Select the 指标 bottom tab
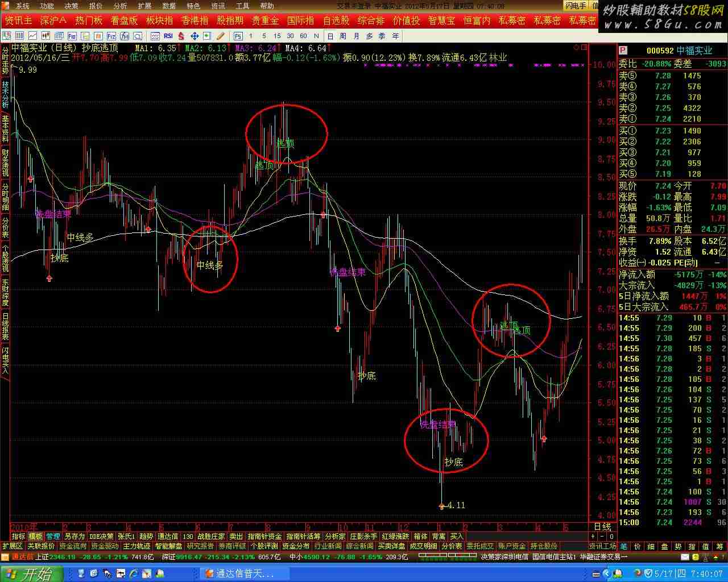728x582 pixels. pos(18,536)
